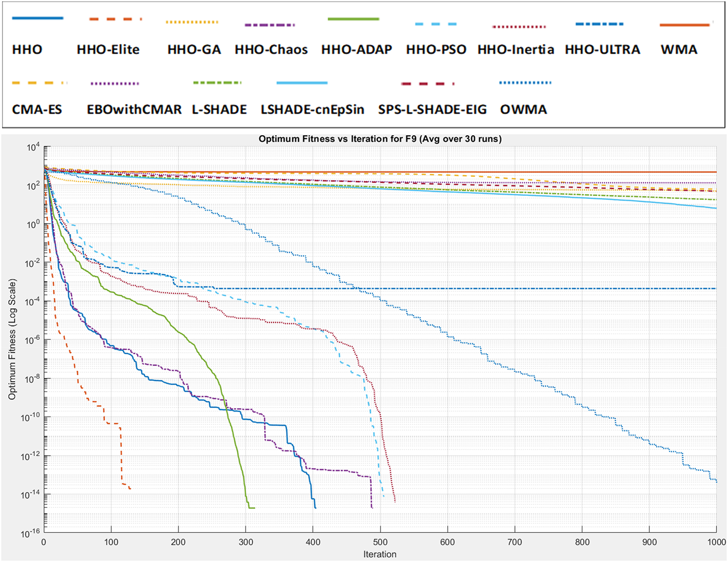The width and height of the screenshot is (728, 562).
Task: Click the green solid line sample above HHO-ADAP
Action: (353, 19)
